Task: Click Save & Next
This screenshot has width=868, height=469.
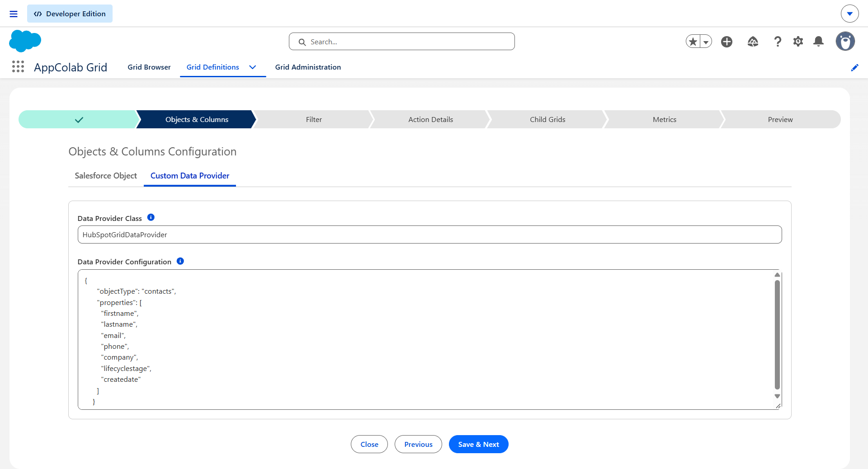Action: click(x=478, y=444)
